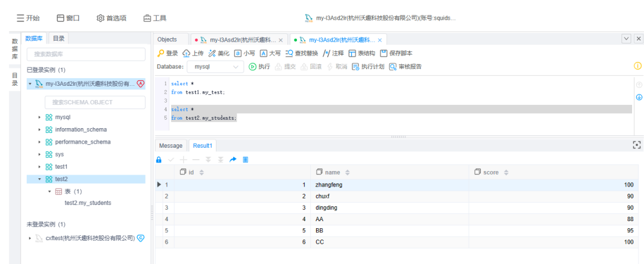Screen dimensions: 644x264
Task: Open 表结构 table structure
Action: click(361, 54)
